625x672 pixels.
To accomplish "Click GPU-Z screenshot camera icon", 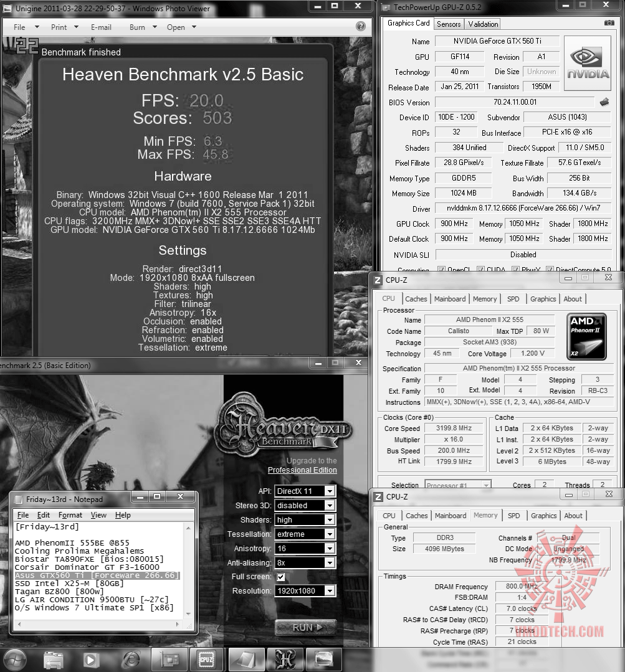I will pos(609,22).
